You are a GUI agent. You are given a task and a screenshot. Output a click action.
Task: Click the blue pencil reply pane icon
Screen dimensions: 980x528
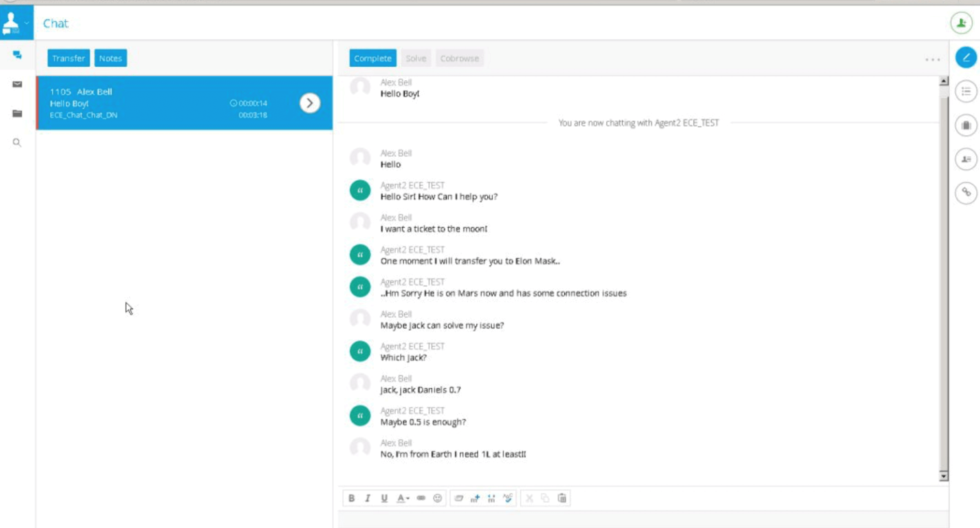tap(966, 58)
